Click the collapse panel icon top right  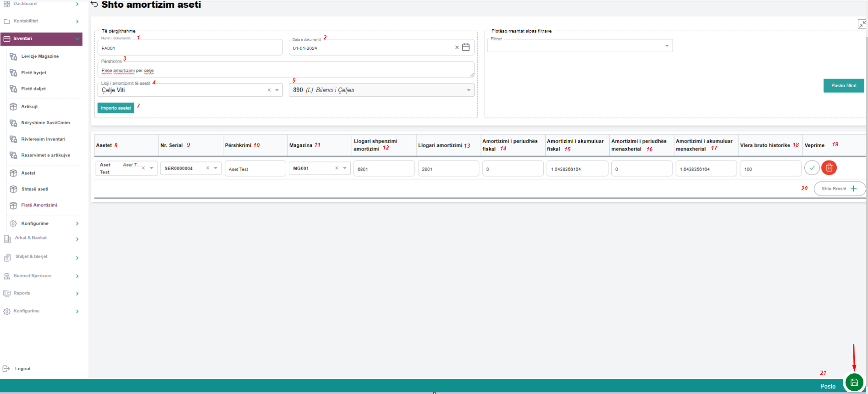(862, 24)
